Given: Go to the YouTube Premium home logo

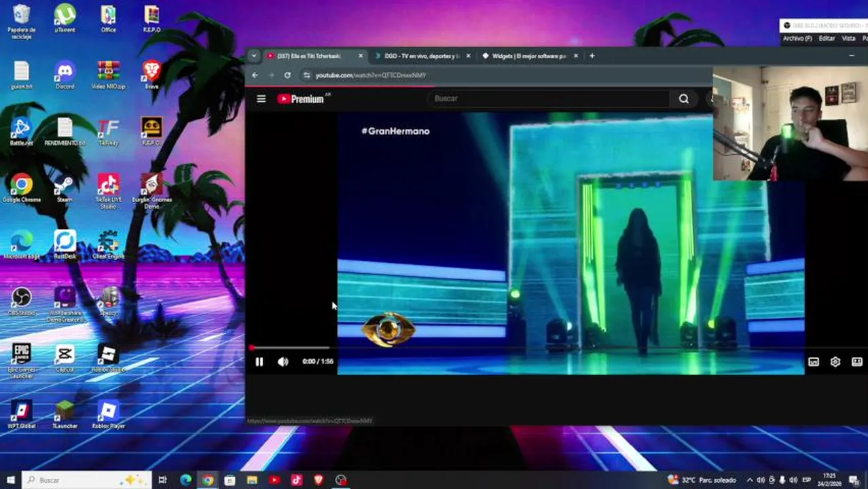Looking at the screenshot, I should click(302, 98).
